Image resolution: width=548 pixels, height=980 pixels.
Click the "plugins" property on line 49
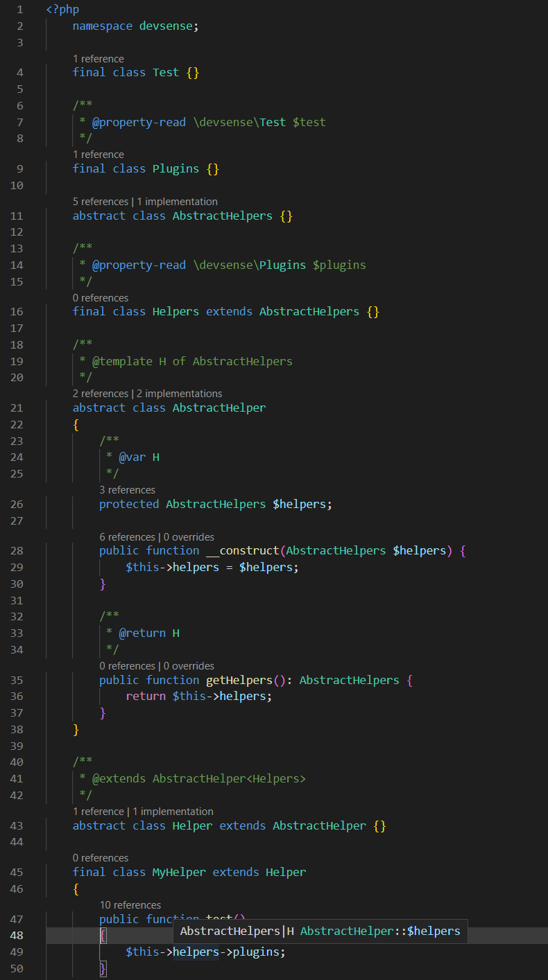point(256,952)
